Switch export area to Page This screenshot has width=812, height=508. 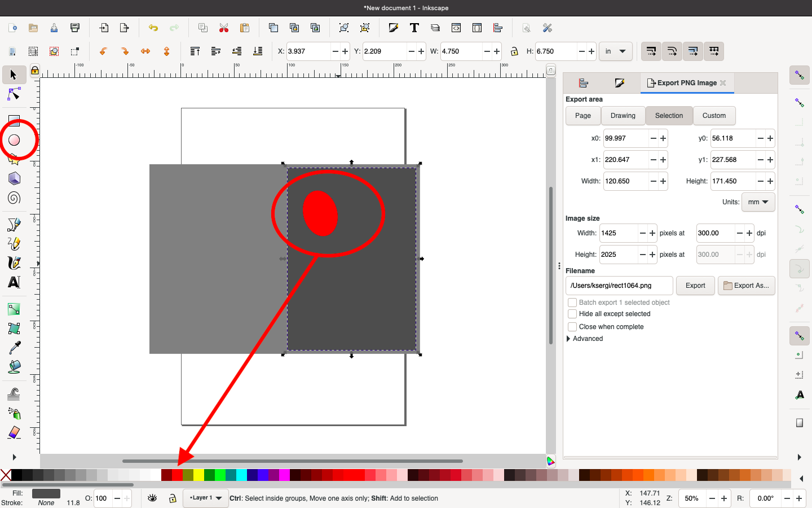(582, 116)
